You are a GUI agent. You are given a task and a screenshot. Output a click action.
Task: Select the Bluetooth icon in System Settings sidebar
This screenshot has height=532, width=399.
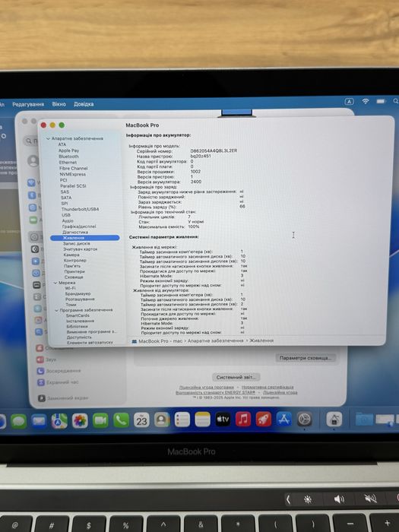coord(32,195)
